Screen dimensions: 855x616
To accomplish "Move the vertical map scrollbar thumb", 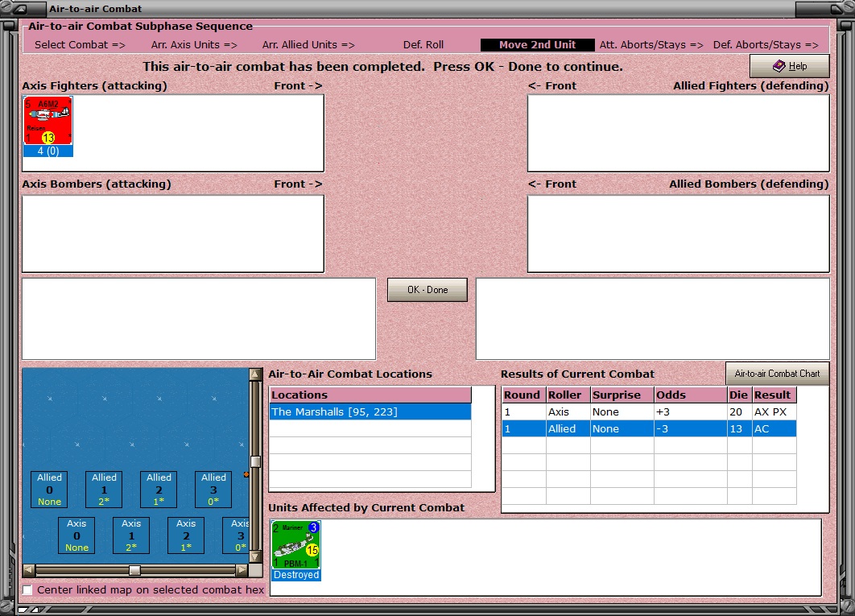I will (255, 461).
